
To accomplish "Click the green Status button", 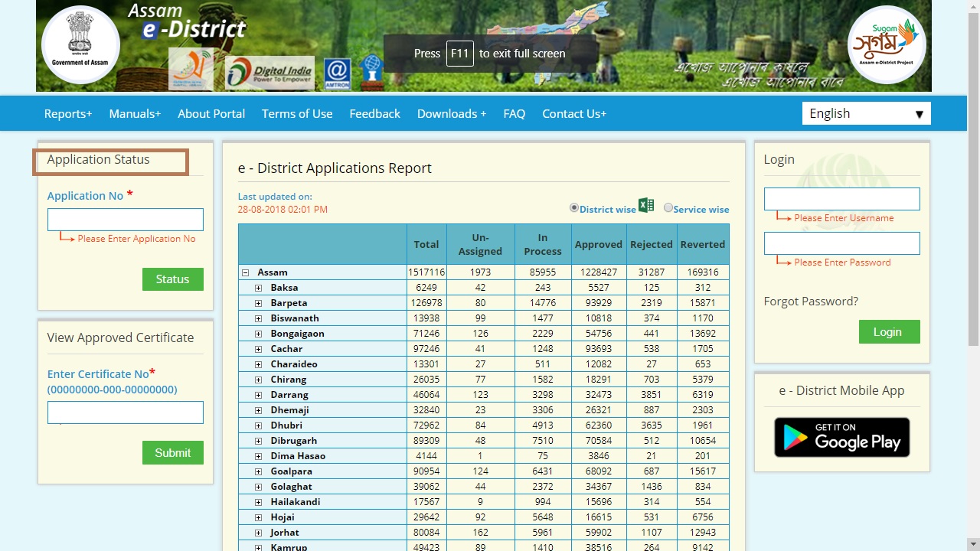I will coord(172,279).
